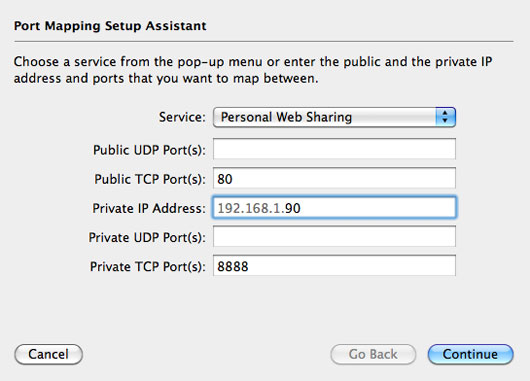530x381 pixels.
Task: Open the Service pop-up menu
Action: coord(334,117)
